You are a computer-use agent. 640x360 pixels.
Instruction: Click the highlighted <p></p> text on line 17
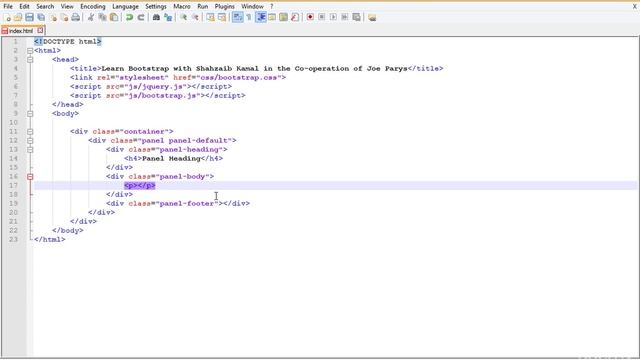[x=140, y=185]
